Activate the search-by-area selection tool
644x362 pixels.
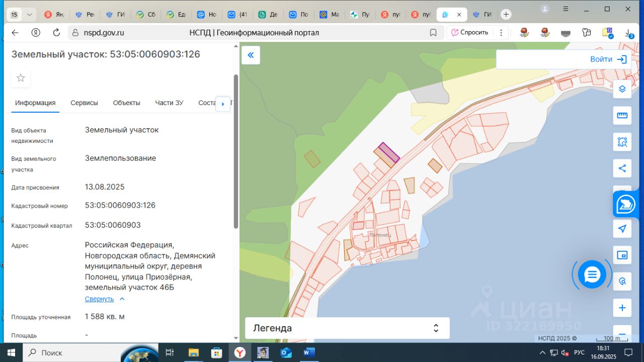622,142
